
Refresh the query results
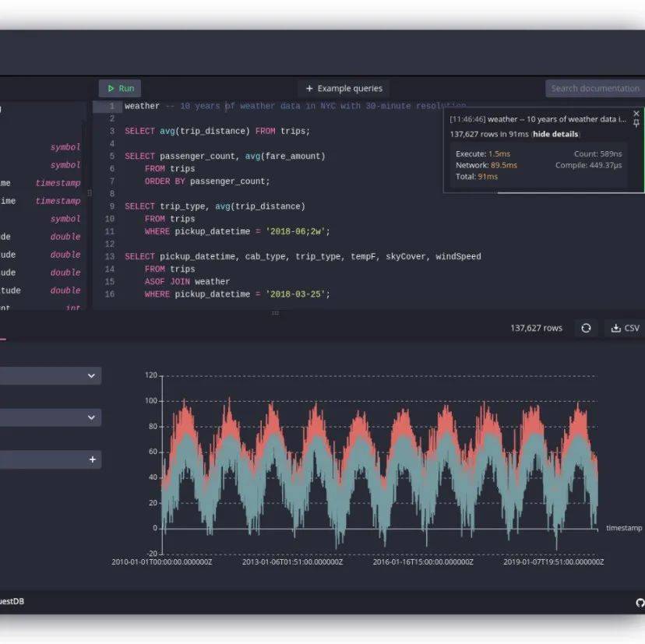[587, 329]
